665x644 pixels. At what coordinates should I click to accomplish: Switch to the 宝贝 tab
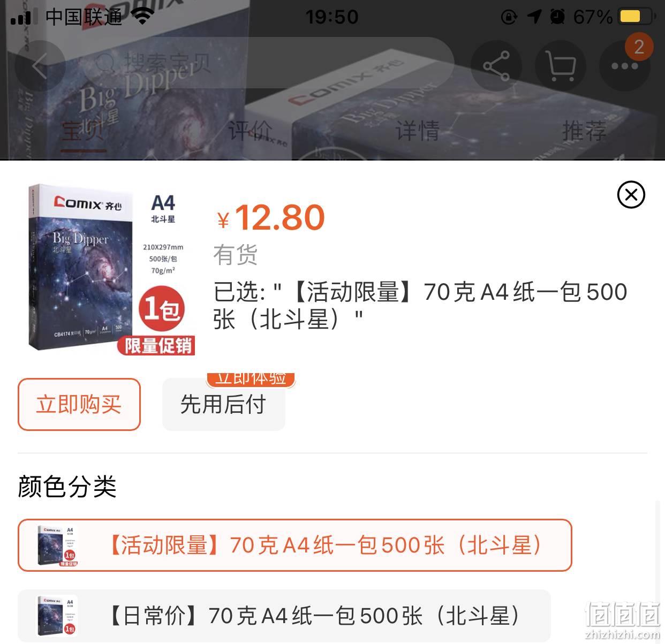coord(83,131)
